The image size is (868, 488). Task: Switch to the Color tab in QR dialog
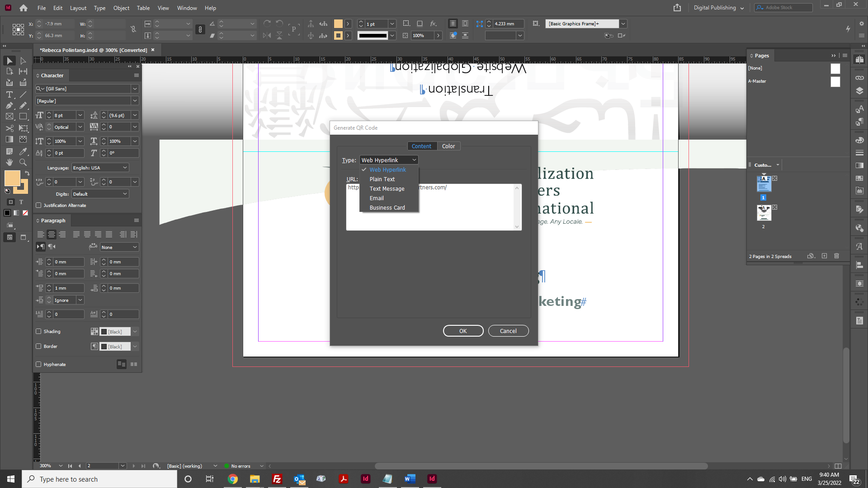coord(448,146)
